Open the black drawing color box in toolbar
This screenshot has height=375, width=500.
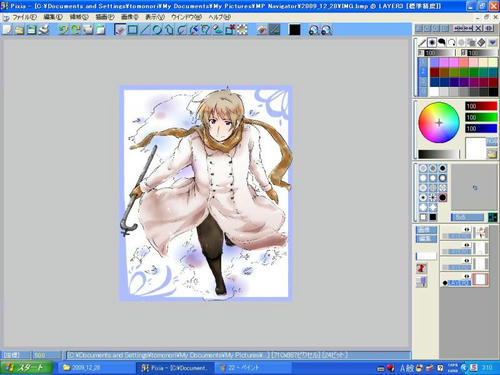click(295, 30)
